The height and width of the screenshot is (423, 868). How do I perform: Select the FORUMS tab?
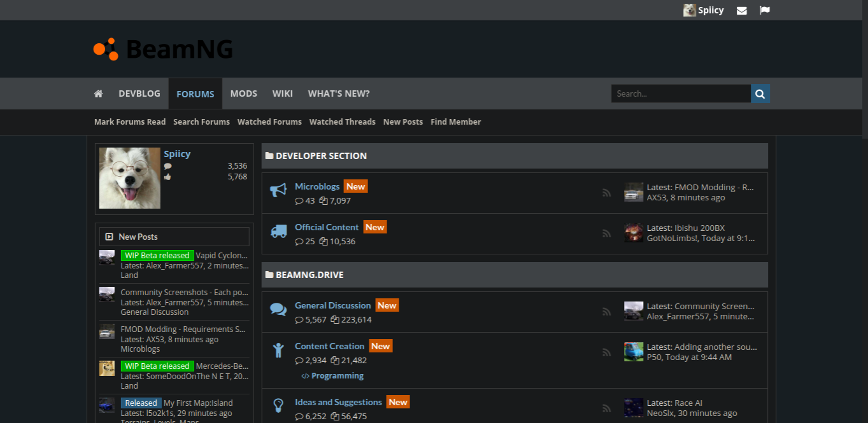tap(196, 94)
